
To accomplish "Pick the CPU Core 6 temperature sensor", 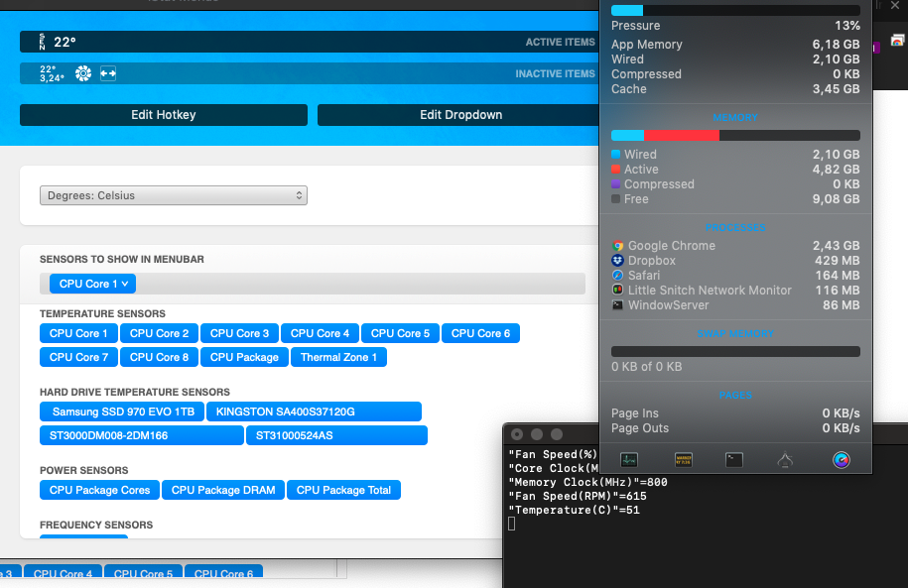I will 480,333.
